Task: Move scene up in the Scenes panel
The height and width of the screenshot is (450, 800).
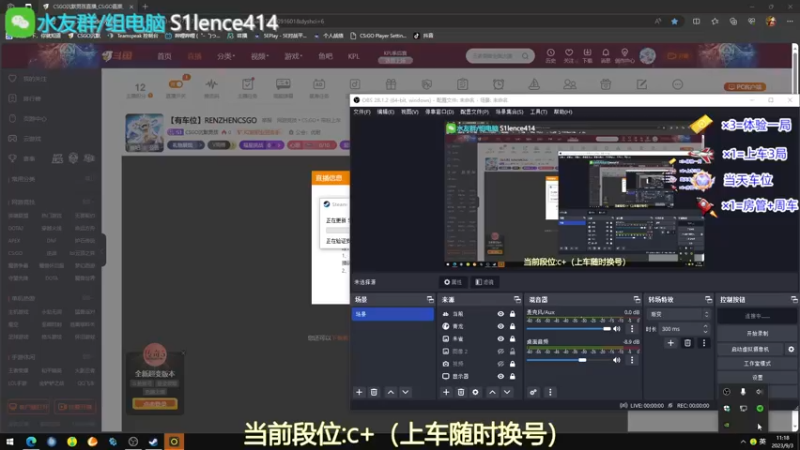Action: tap(390, 392)
